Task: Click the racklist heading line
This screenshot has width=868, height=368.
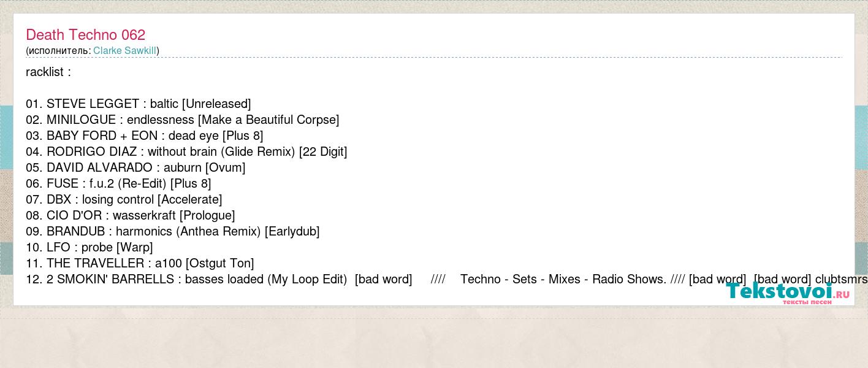Action: click(x=48, y=72)
